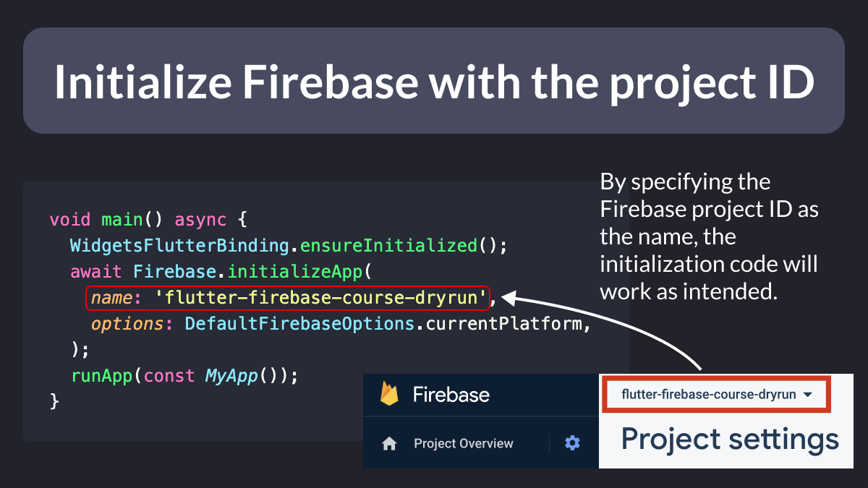Select the flutter-firebase-course-dryrun project selector
The width and height of the screenshot is (868, 488).
tap(715, 395)
